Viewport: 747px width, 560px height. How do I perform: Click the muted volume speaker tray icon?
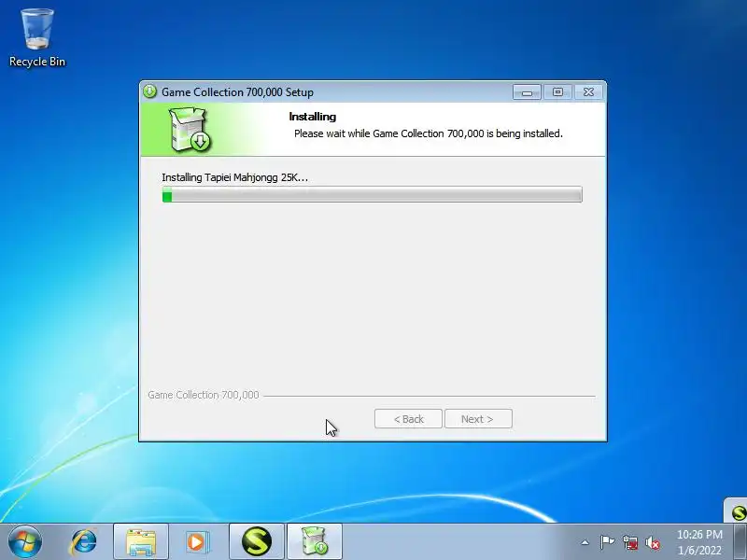click(x=653, y=542)
